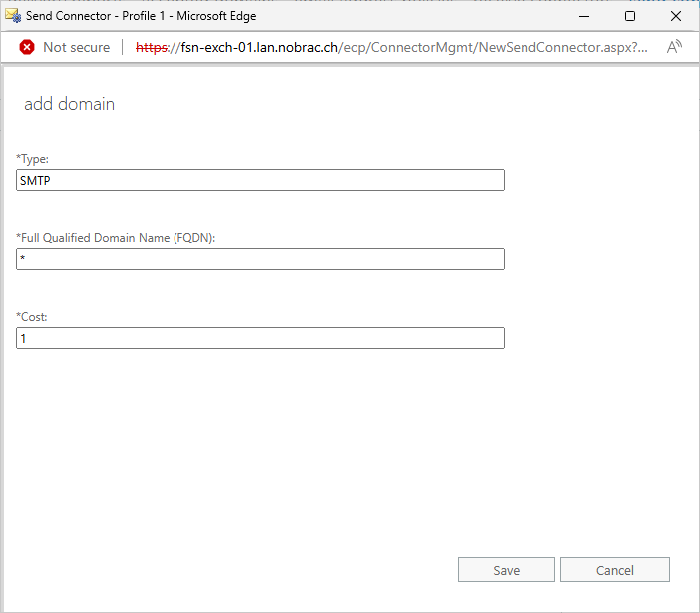Cancel adding the domain
The width and height of the screenshot is (700, 613).
[x=615, y=570]
